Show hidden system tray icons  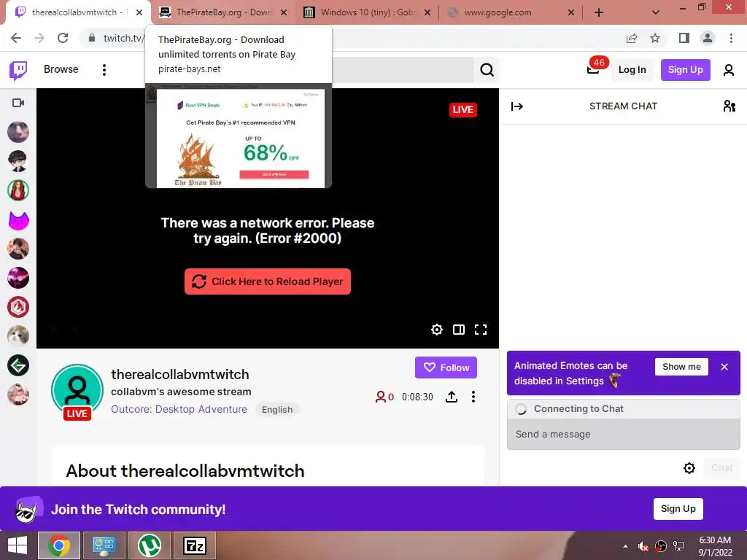625,546
